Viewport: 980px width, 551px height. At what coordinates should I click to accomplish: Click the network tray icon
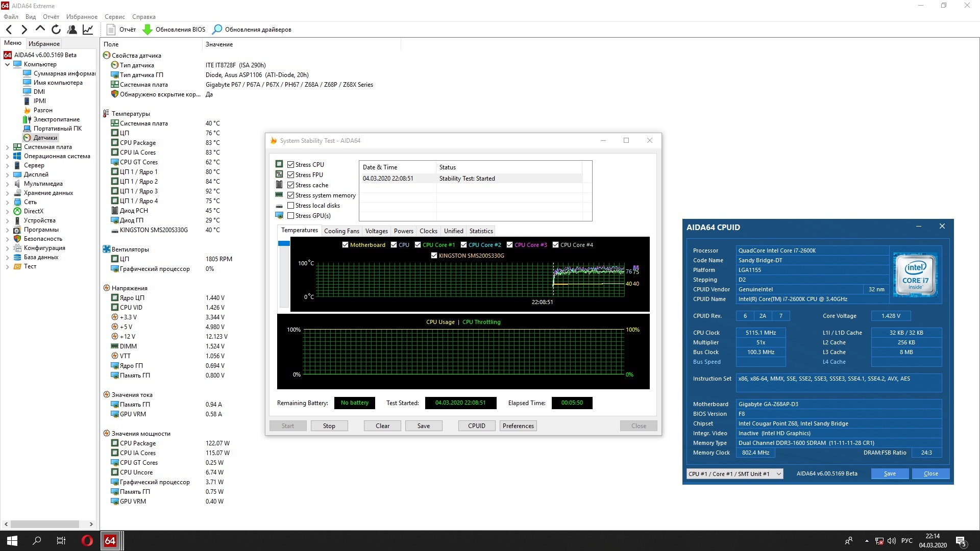tap(879, 541)
